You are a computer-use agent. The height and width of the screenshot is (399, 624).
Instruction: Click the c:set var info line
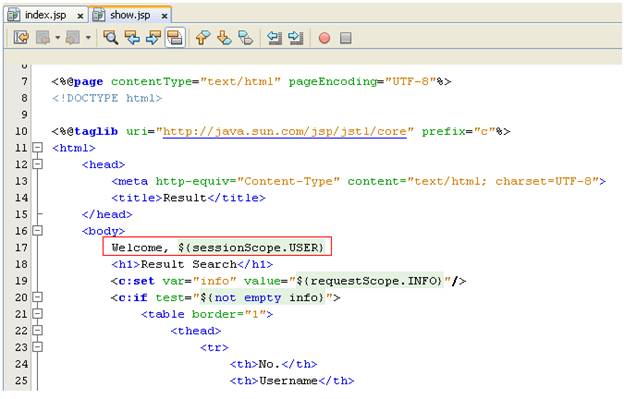pos(289,281)
